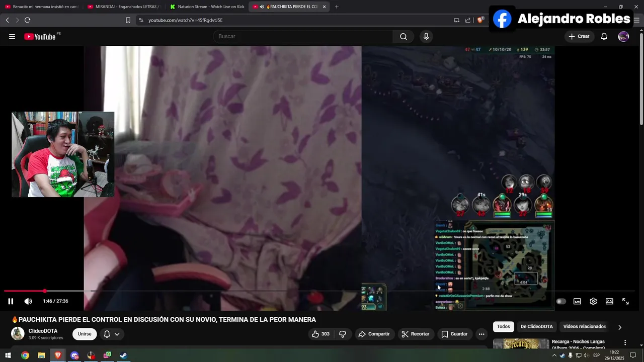The width and height of the screenshot is (644, 362).
Task: Open the player settings gear
Action: coord(593,301)
